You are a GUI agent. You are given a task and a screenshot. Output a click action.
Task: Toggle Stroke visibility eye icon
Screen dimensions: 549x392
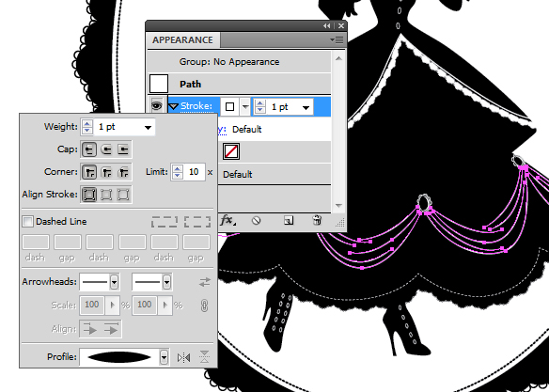tap(156, 106)
